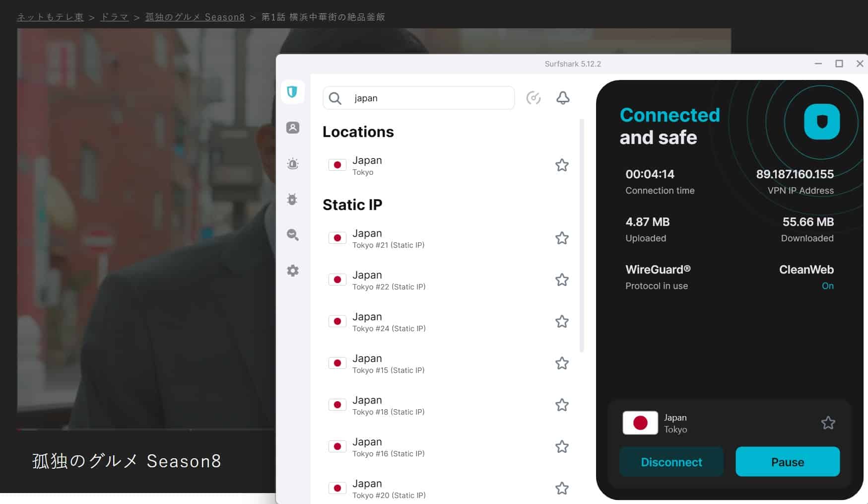Open the Alternative ID person icon

click(x=293, y=128)
